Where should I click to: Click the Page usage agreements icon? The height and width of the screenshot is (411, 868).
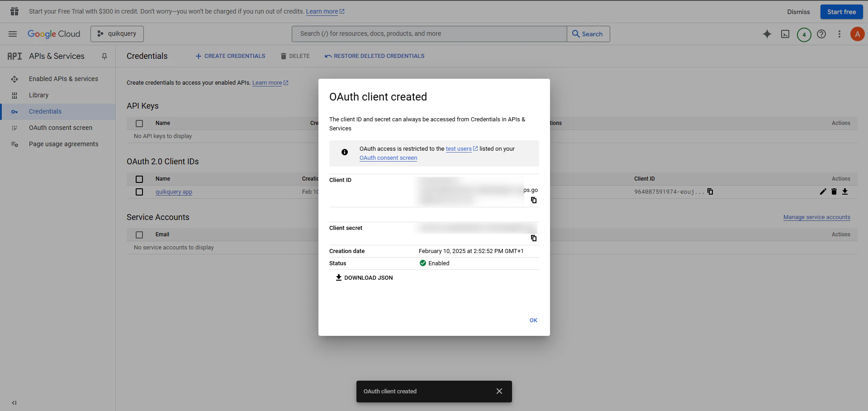point(14,144)
